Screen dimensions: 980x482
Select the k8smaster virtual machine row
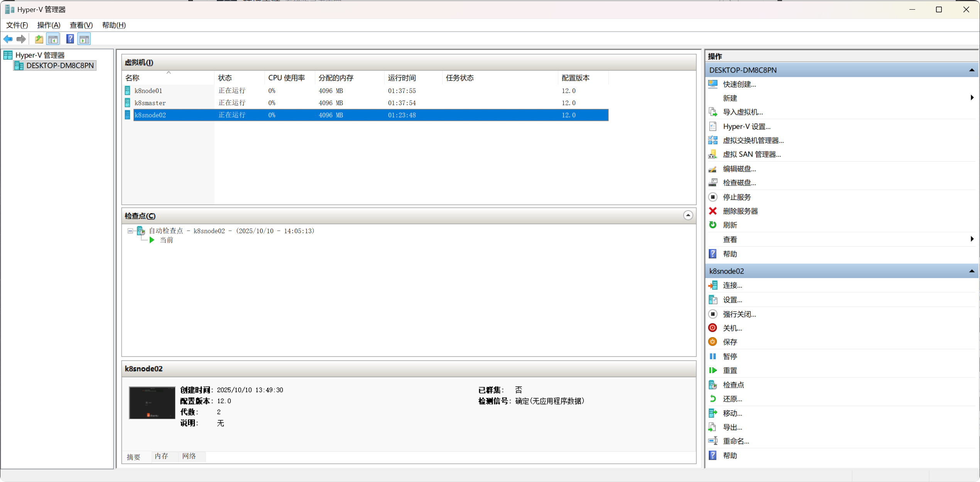point(150,103)
